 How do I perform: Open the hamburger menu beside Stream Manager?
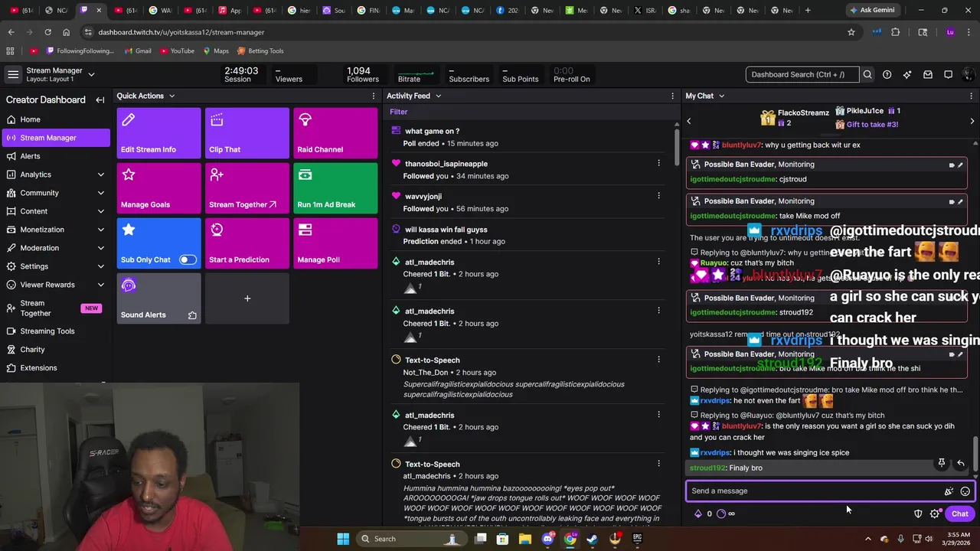(x=13, y=74)
